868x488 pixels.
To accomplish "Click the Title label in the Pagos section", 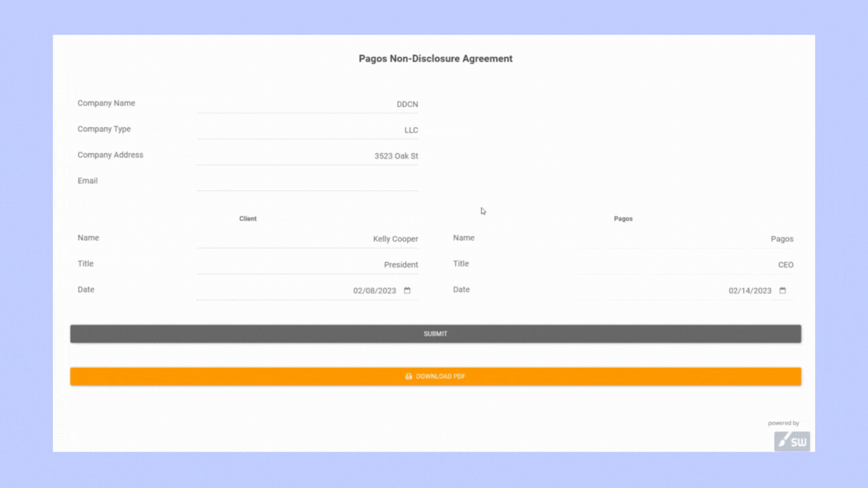I will pos(461,264).
